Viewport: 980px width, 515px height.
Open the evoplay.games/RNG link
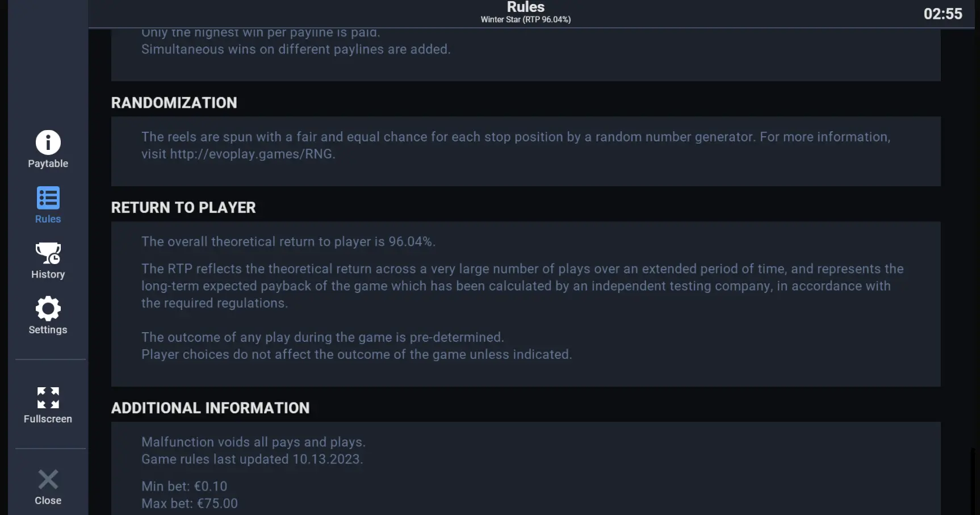tap(252, 154)
